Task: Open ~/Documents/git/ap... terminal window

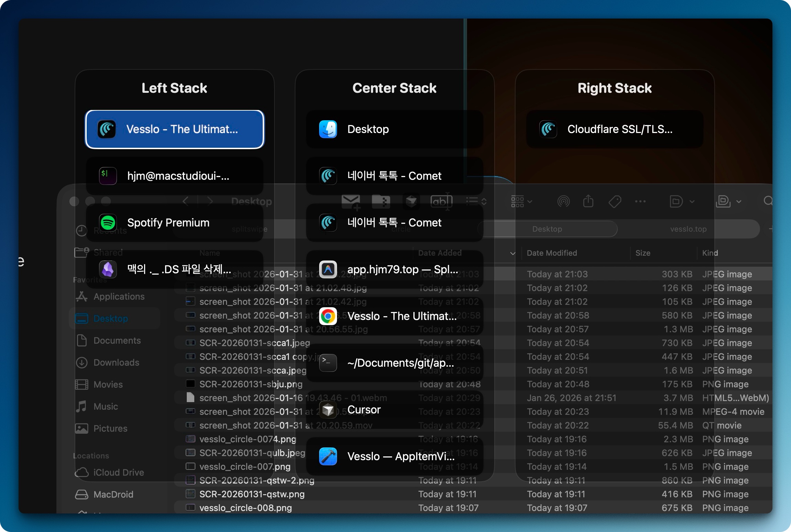Action: tap(395, 363)
